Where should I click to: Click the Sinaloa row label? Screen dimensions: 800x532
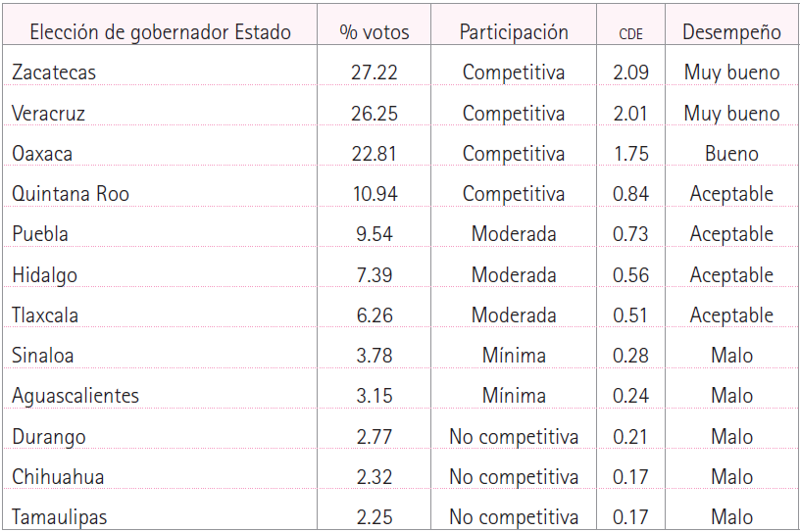pyautogui.click(x=43, y=356)
